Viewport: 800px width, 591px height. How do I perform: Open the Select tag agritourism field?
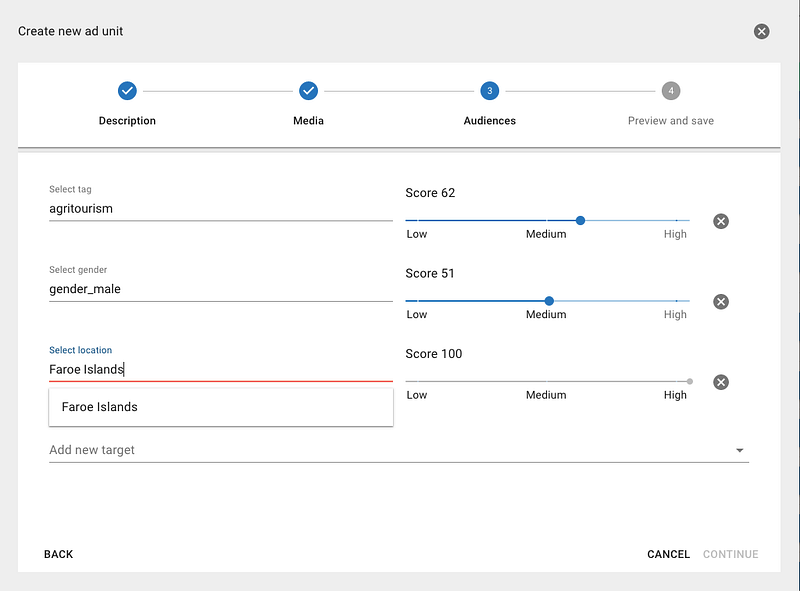220,209
